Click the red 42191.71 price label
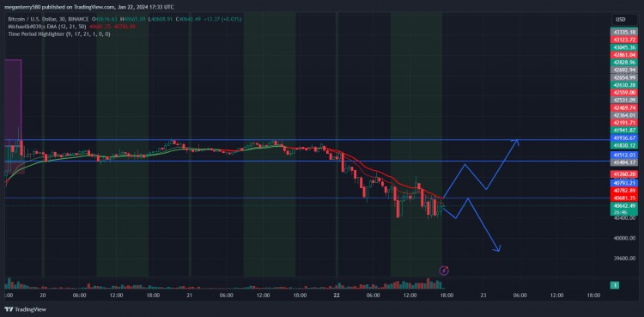Image resolution: width=644 pixels, height=317 pixels. 623,123
